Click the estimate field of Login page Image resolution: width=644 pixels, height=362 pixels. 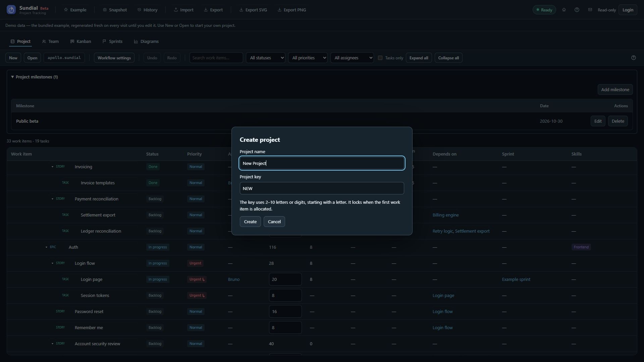[x=285, y=279]
